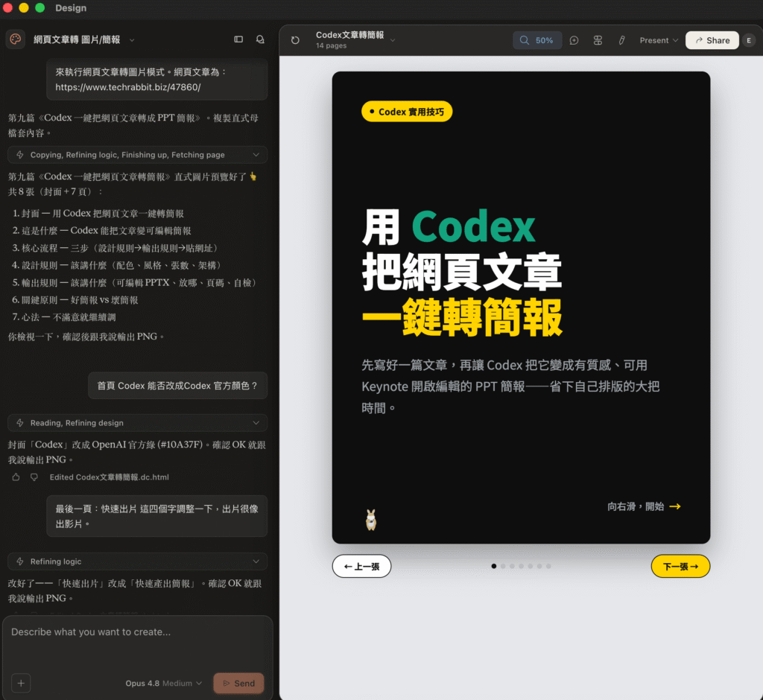
Task: Click list row 4. 設計規則
Action: [118, 265]
